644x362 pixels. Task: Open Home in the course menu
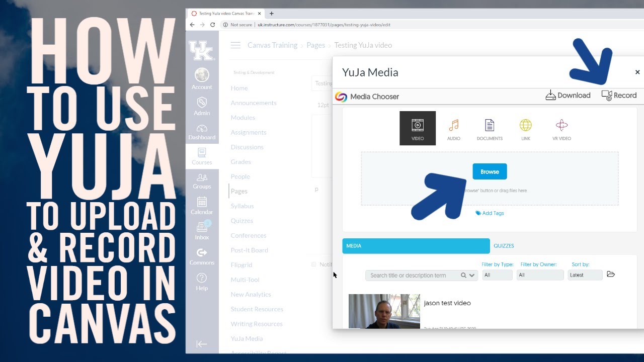click(239, 88)
